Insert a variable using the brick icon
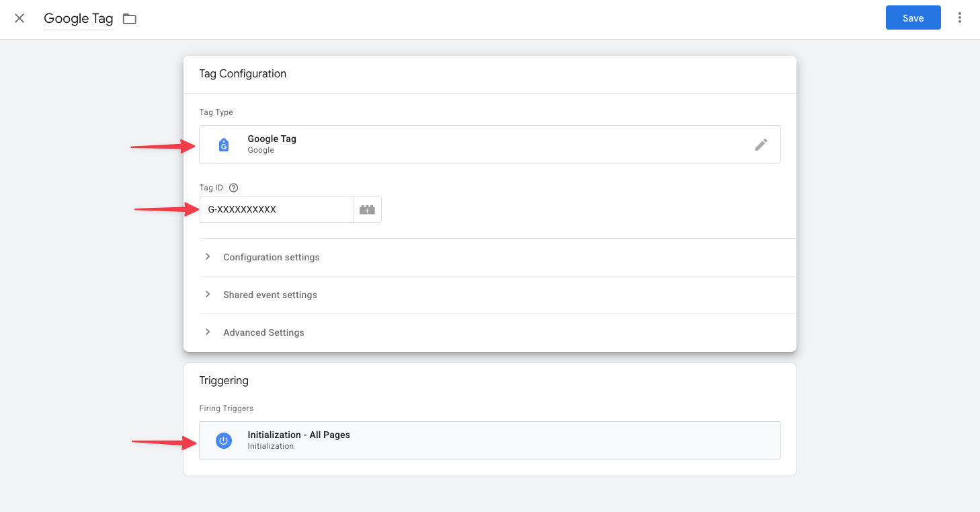The height and width of the screenshot is (512, 980). click(368, 209)
